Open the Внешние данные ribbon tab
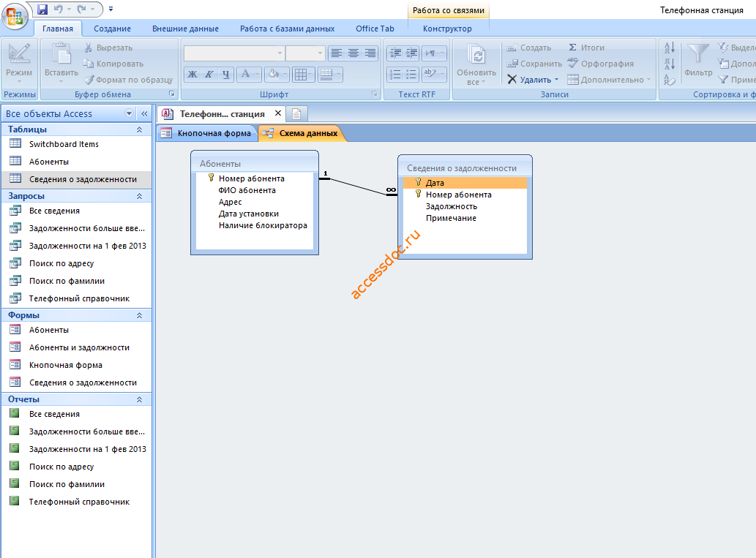The image size is (756, 558). [x=186, y=29]
